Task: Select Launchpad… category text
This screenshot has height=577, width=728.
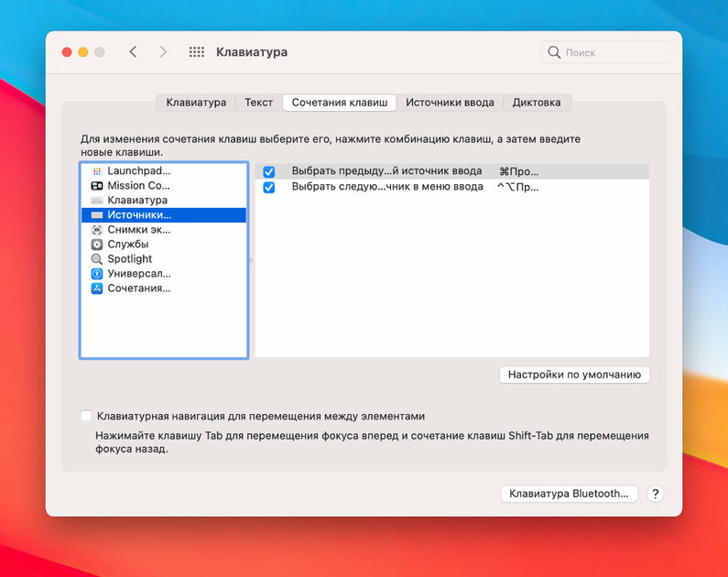Action: 139,171
